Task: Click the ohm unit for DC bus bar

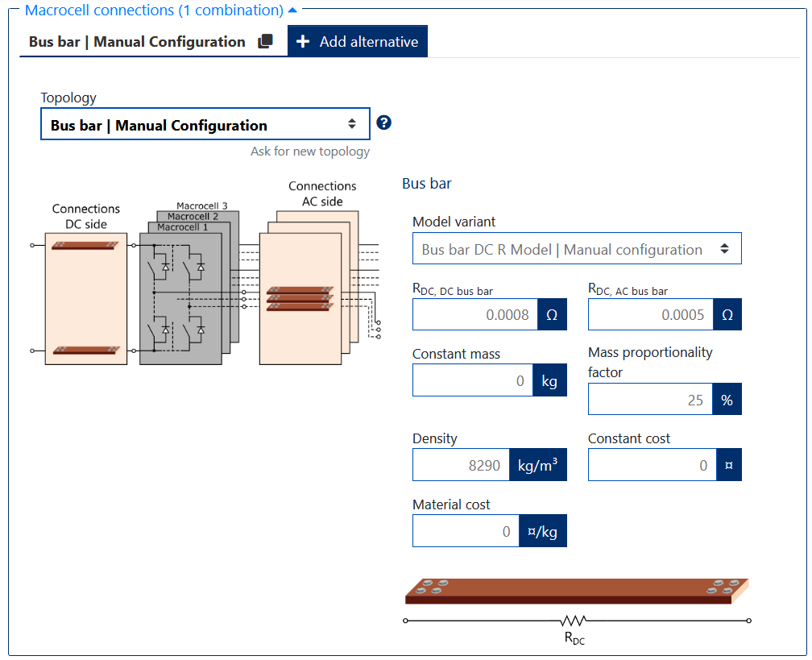Action: tap(552, 315)
